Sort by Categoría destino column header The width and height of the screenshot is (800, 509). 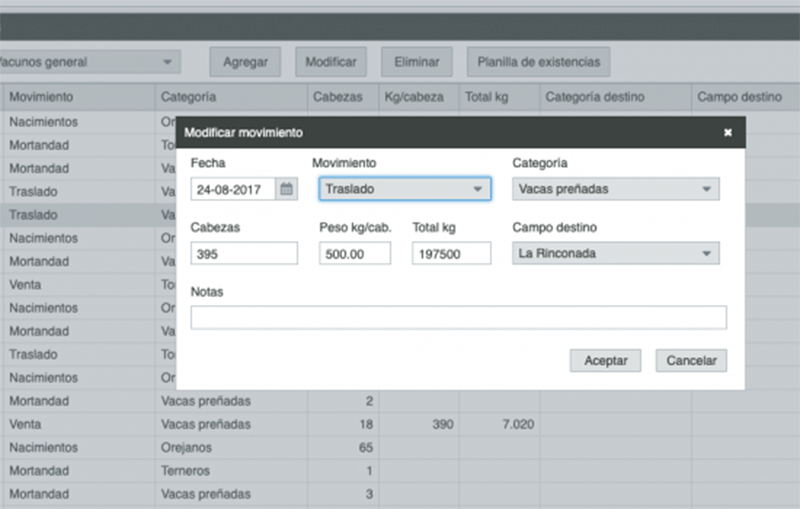point(616,97)
